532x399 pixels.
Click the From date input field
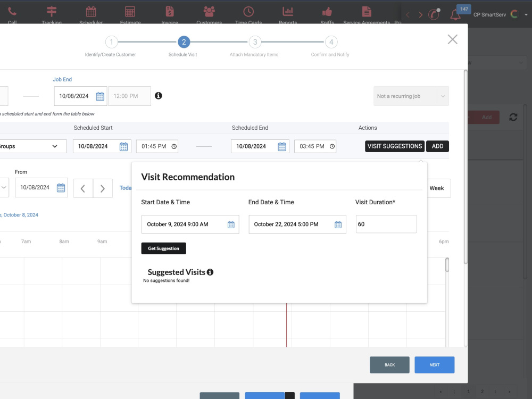coord(41,188)
